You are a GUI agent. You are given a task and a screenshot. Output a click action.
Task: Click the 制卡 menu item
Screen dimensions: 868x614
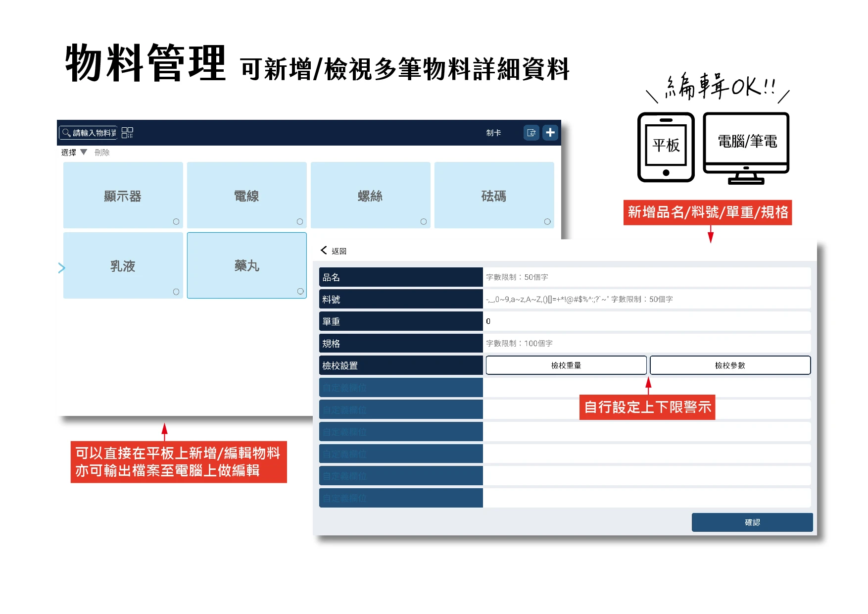point(493,133)
